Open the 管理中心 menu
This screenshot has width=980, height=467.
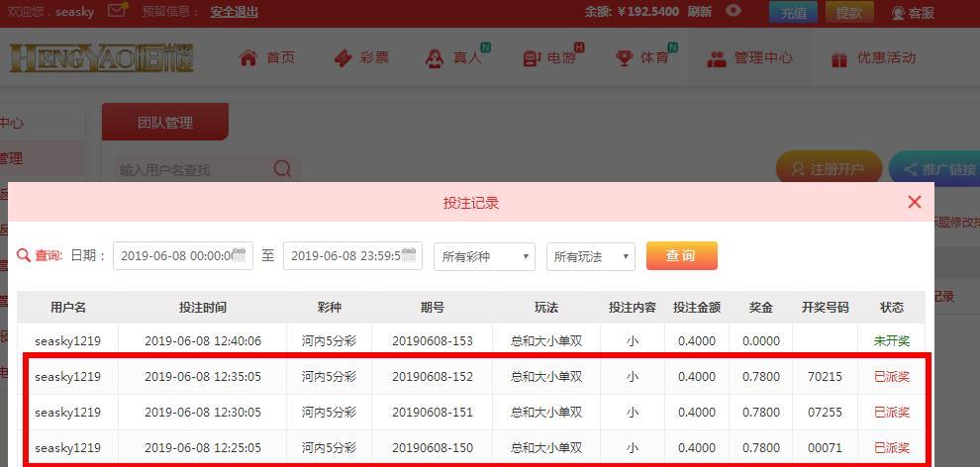(x=749, y=58)
